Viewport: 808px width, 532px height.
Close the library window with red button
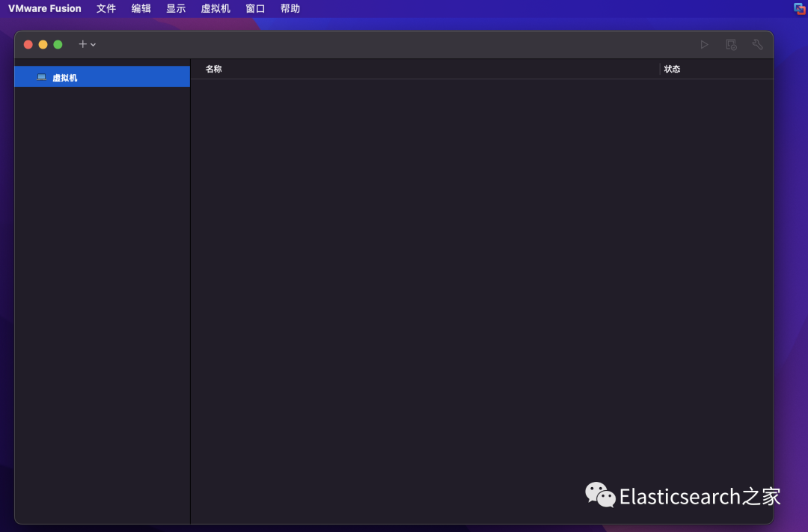point(28,45)
